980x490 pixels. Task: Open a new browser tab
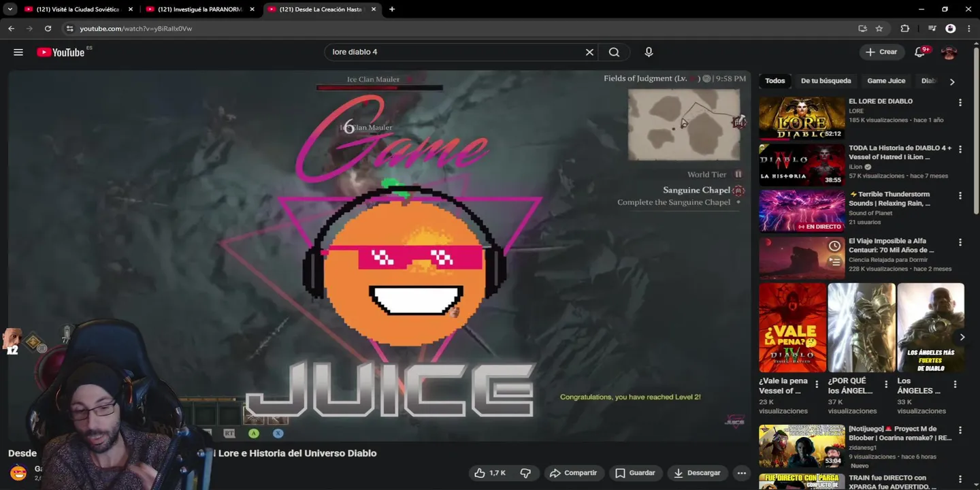[x=392, y=10]
